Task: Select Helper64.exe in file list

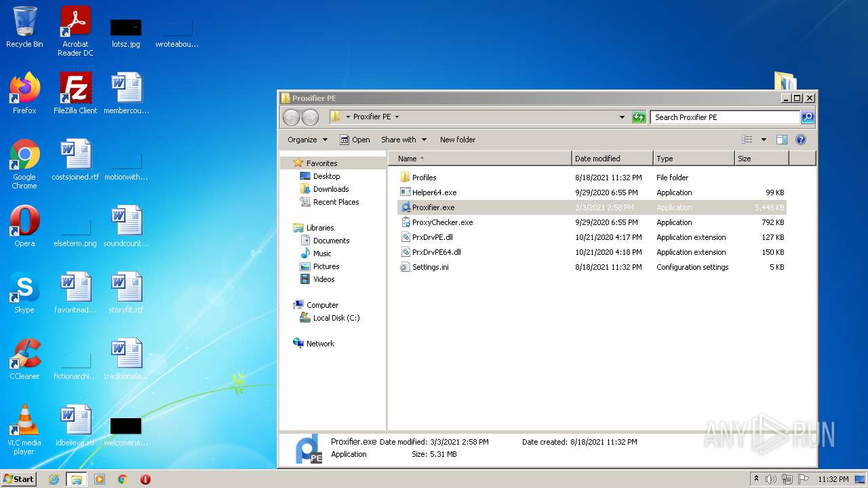Action: point(434,192)
